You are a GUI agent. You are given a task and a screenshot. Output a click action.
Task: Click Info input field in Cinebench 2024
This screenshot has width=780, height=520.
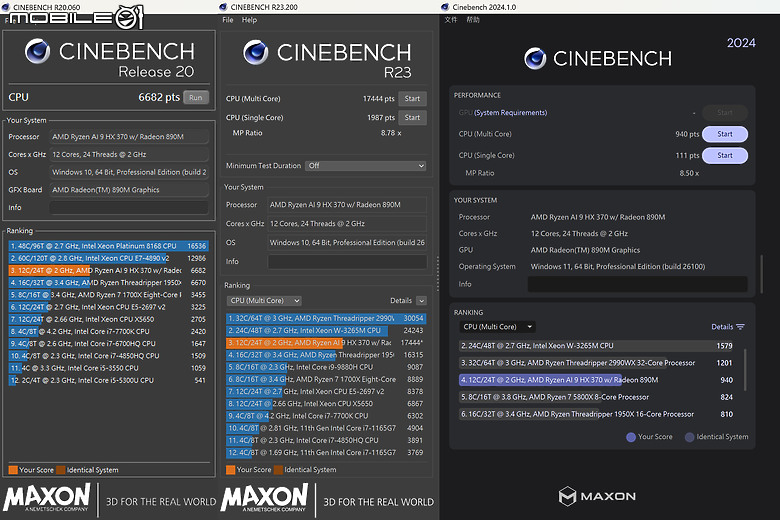(x=637, y=284)
